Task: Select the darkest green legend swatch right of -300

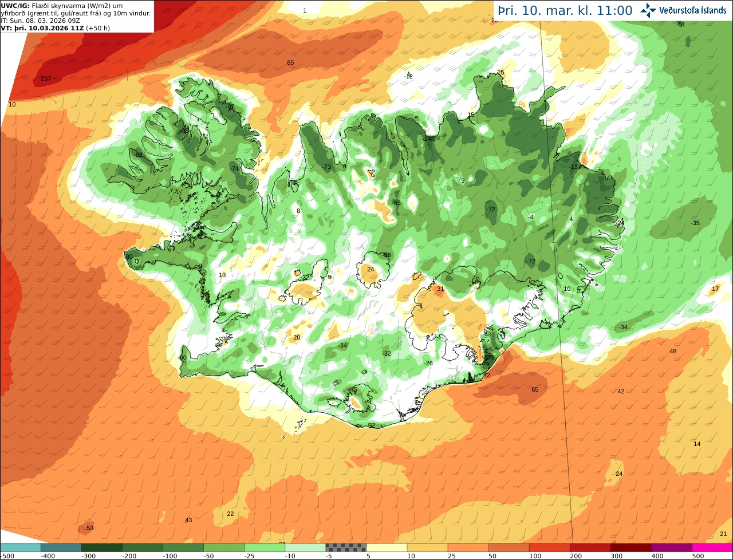Action: click(x=101, y=547)
